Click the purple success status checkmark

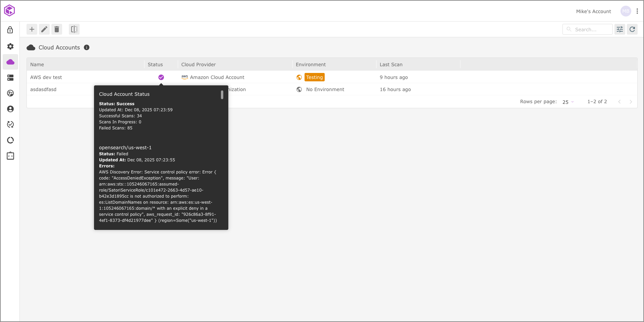(x=161, y=77)
